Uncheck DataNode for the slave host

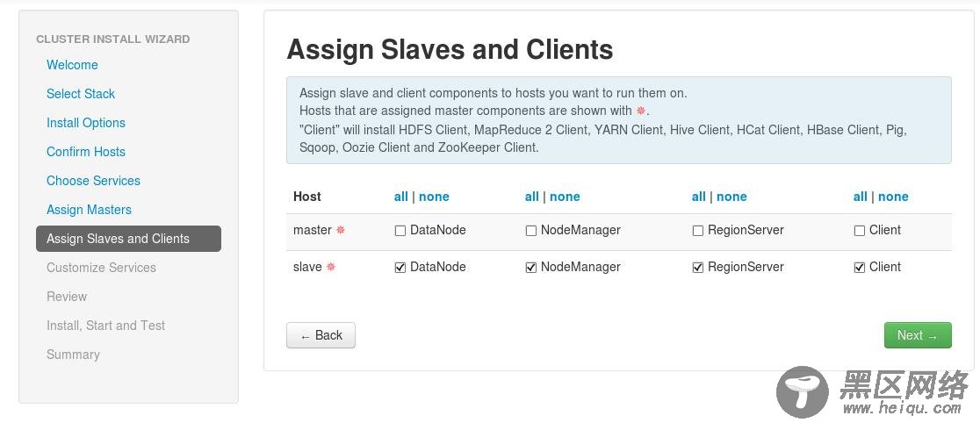point(400,268)
